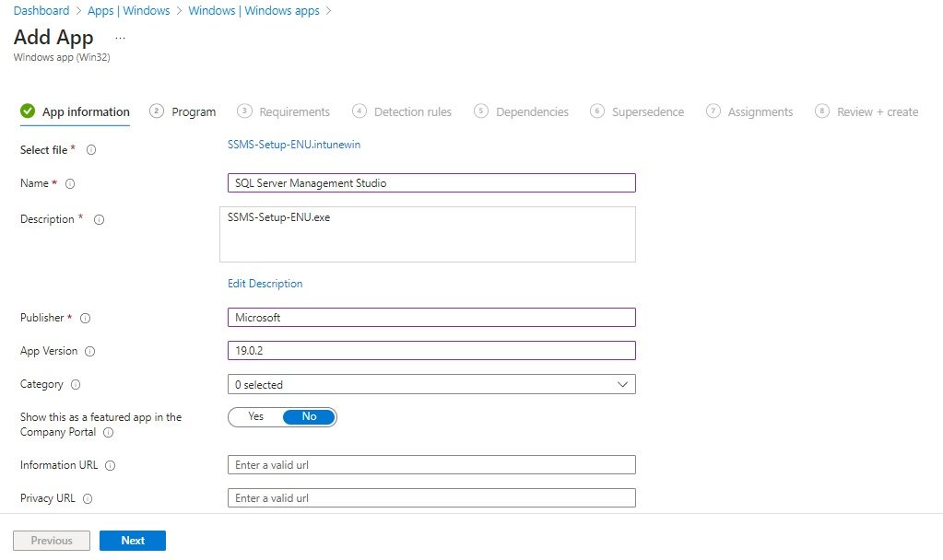
Task: Select Yes for featured app toggle
Action: coord(255,416)
